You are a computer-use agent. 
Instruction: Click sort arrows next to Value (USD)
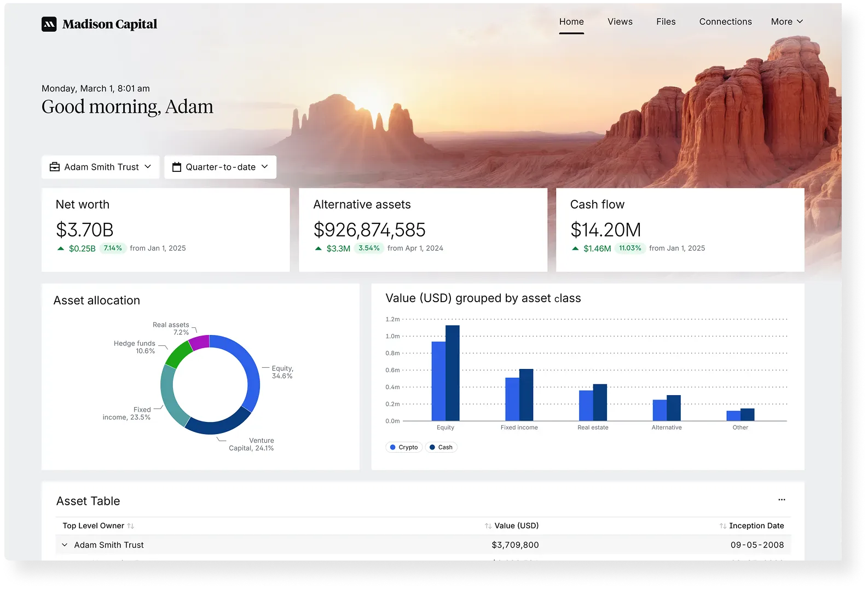tap(488, 526)
